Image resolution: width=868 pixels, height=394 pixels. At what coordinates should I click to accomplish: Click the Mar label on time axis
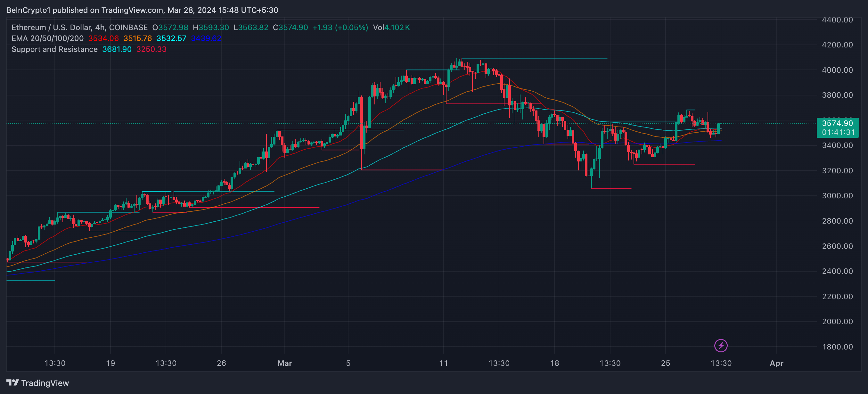tap(284, 363)
